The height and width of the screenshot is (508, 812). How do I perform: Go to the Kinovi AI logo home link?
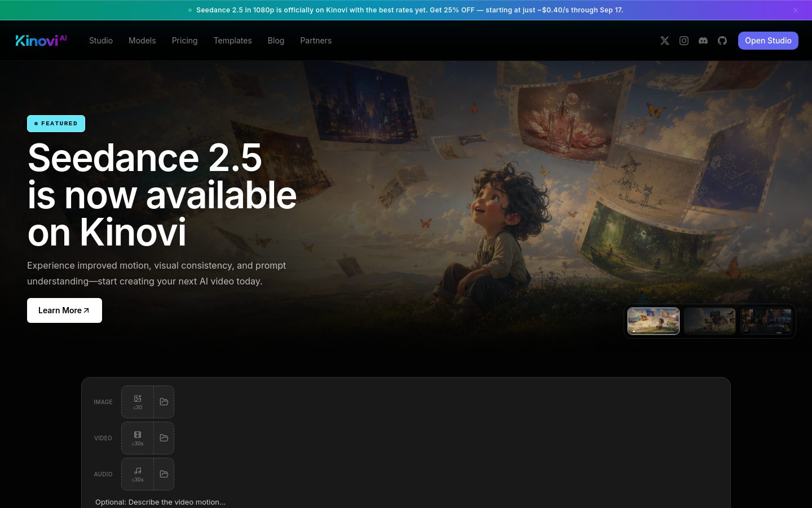[41, 41]
